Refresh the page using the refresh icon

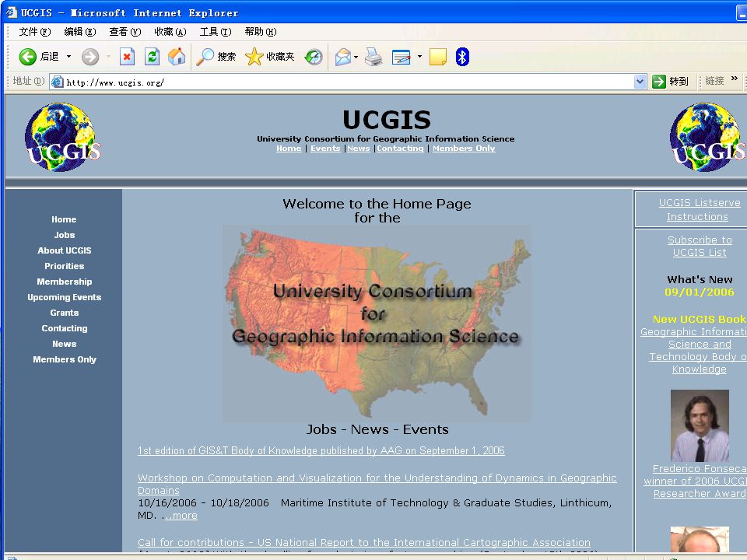click(152, 57)
